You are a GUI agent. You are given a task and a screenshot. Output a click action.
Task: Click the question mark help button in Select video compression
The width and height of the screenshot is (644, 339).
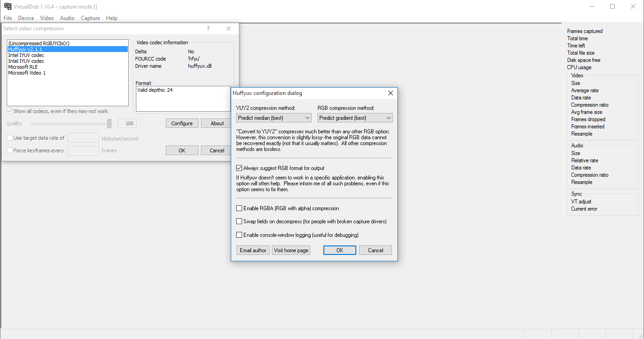pyautogui.click(x=208, y=28)
